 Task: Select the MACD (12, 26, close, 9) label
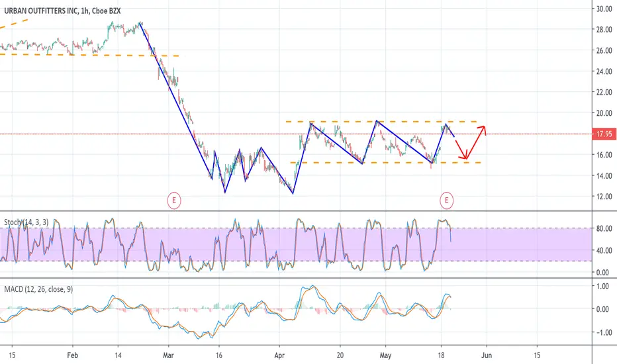click(38, 289)
